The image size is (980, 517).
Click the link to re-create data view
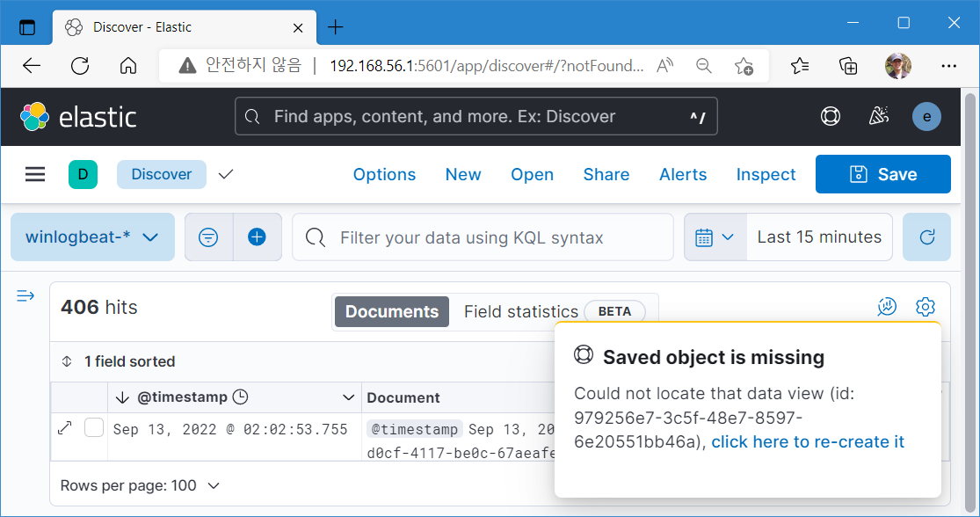808,441
